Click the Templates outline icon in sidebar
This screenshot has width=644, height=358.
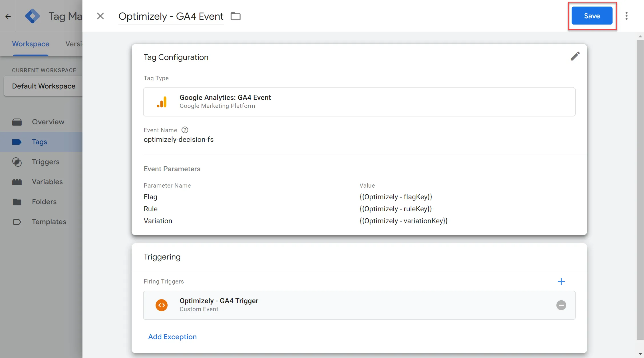point(17,222)
